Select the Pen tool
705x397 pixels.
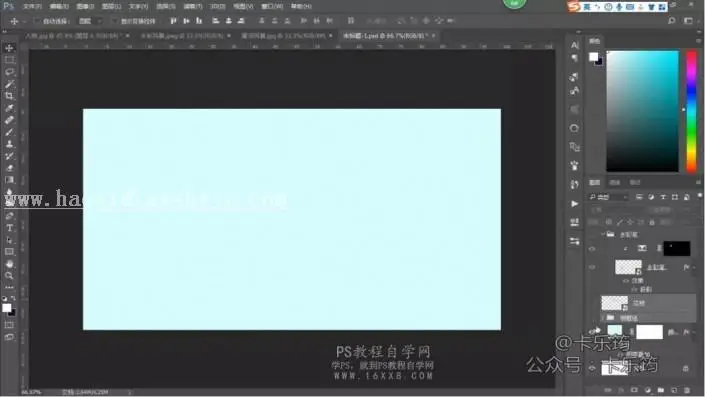coord(9,216)
